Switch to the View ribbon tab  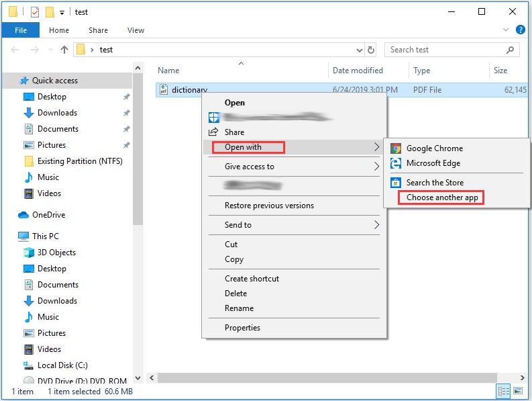point(136,30)
